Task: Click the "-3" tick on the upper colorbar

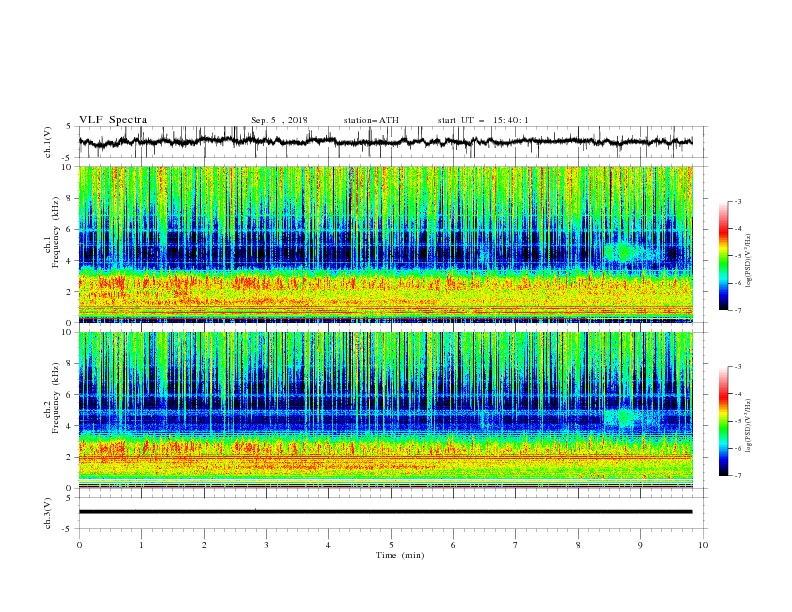Action: click(737, 201)
